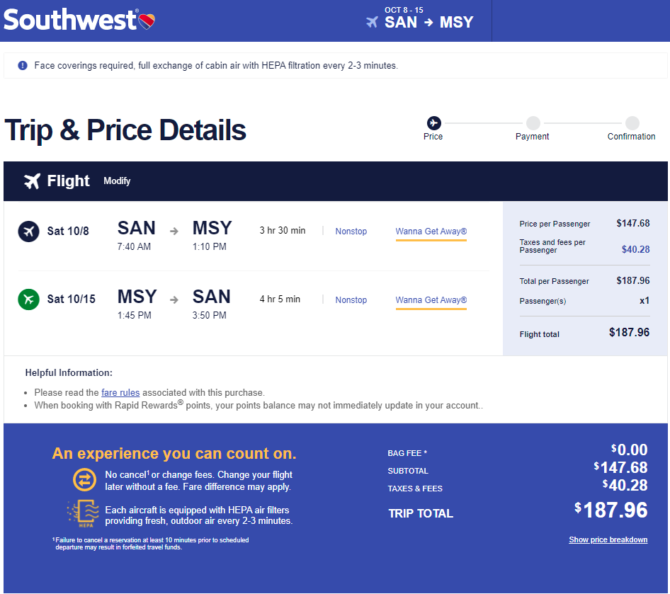Viewport: 670px width, 594px height.
Task: Open the fare rules link
Action: [x=120, y=392]
